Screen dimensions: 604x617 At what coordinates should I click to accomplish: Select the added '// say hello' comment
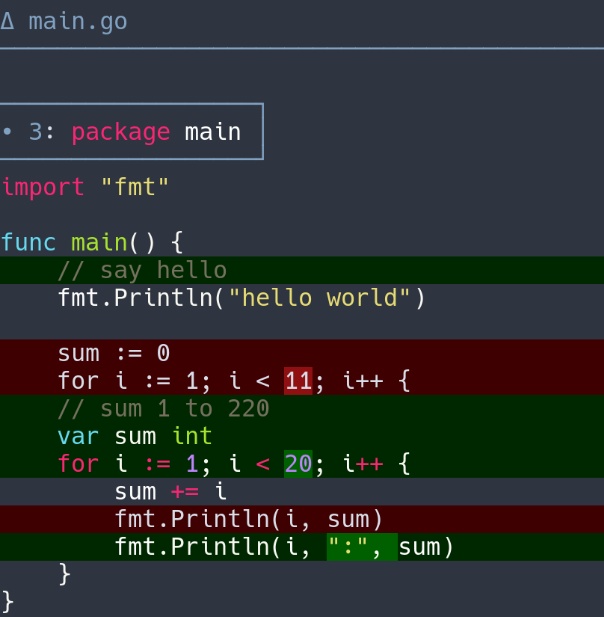click(142, 270)
